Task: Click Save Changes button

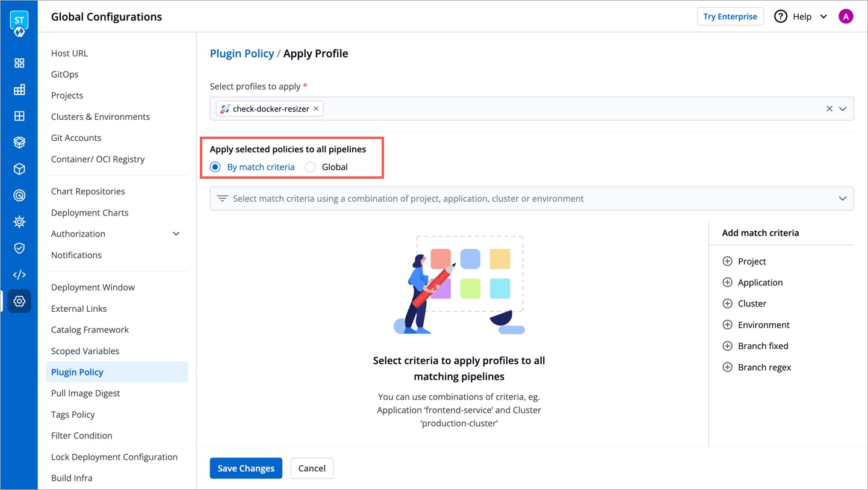Action: 246,468
